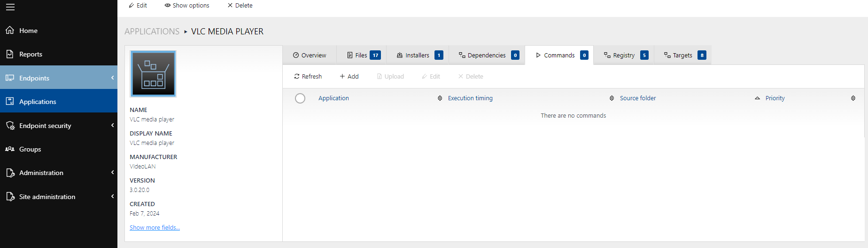Viewport: 868px width, 248px height.
Task: Toggle the select-all circle in table header
Action: click(x=300, y=98)
